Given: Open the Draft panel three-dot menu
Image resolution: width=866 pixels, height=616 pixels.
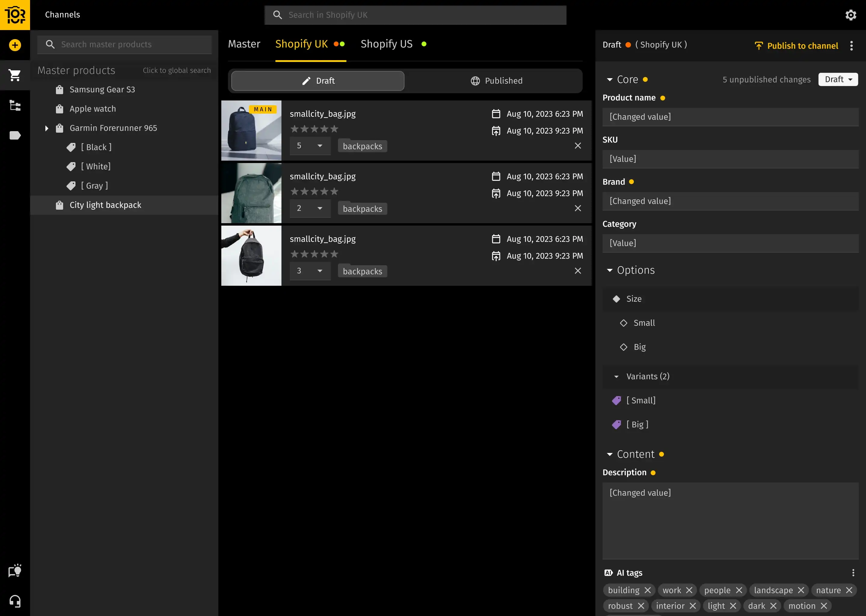Looking at the screenshot, I should coord(852,45).
